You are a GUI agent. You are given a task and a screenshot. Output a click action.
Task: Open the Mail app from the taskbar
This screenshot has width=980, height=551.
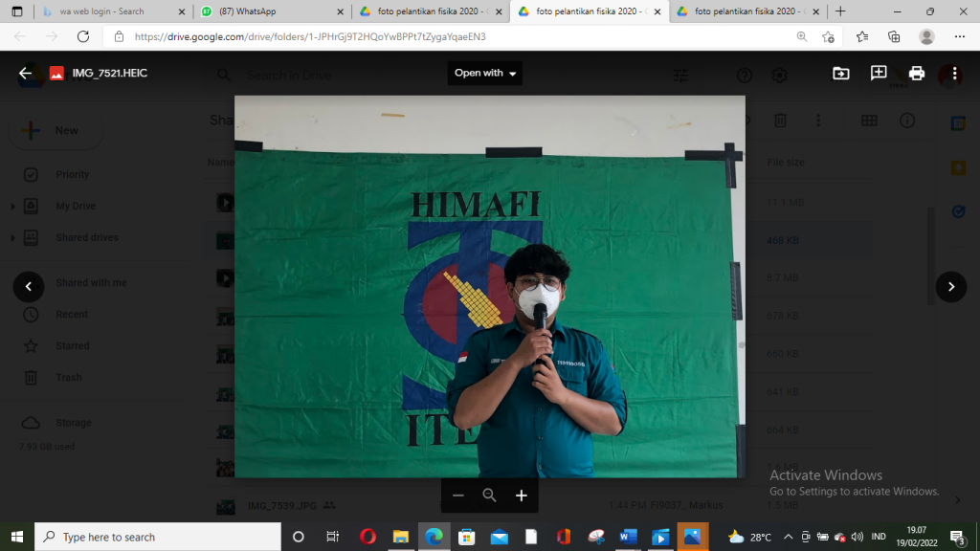pos(500,537)
